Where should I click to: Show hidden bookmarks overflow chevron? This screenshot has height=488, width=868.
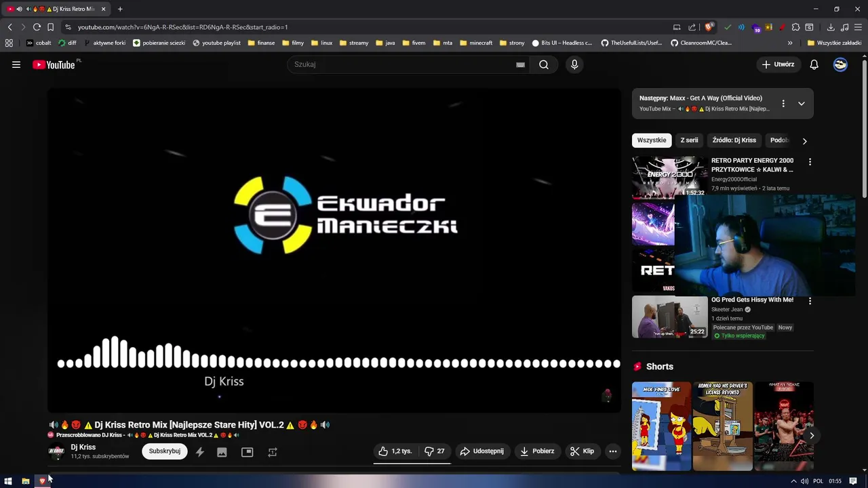790,43
